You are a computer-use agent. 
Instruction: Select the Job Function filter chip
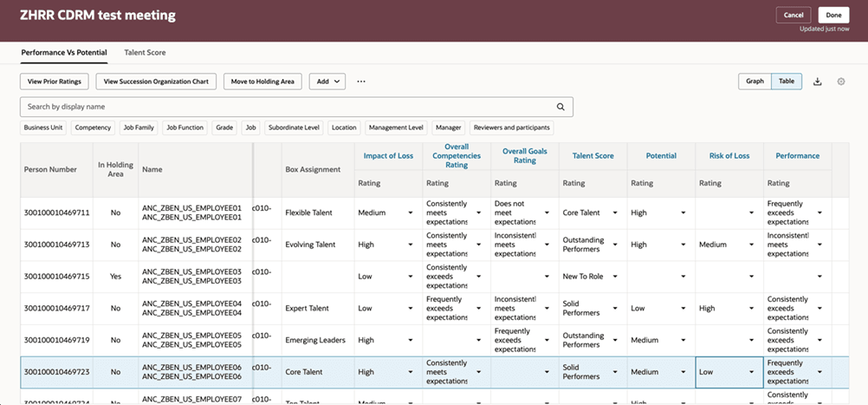(185, 128)
